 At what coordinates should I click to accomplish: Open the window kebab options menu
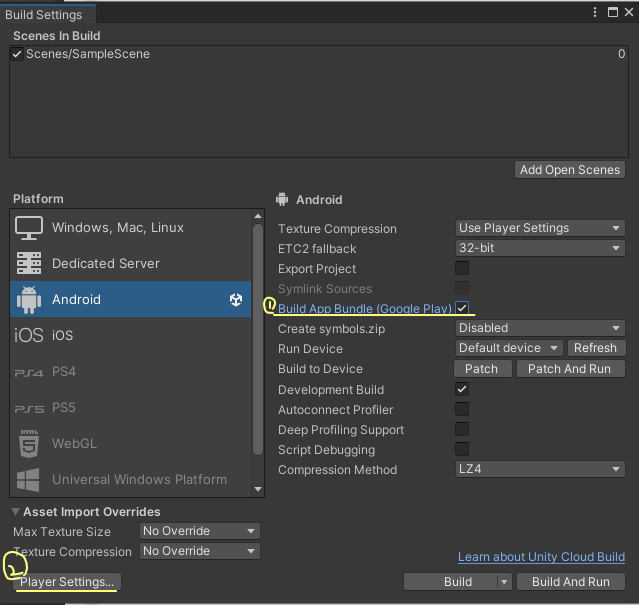click(x=595, y=12)
